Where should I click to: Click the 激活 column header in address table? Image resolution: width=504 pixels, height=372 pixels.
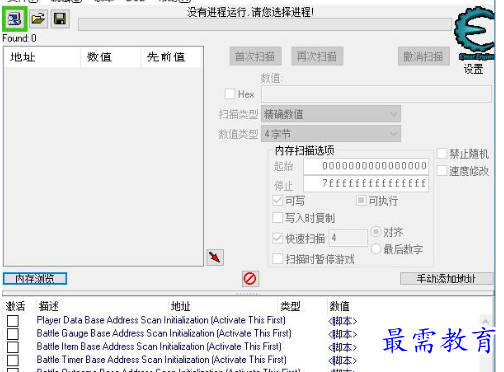click(15, 306)
